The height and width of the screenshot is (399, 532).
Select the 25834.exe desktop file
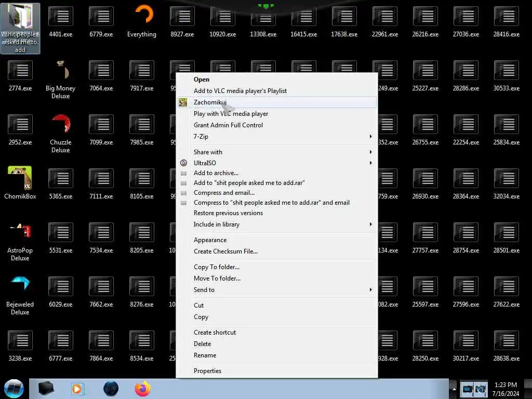[506, 129]
